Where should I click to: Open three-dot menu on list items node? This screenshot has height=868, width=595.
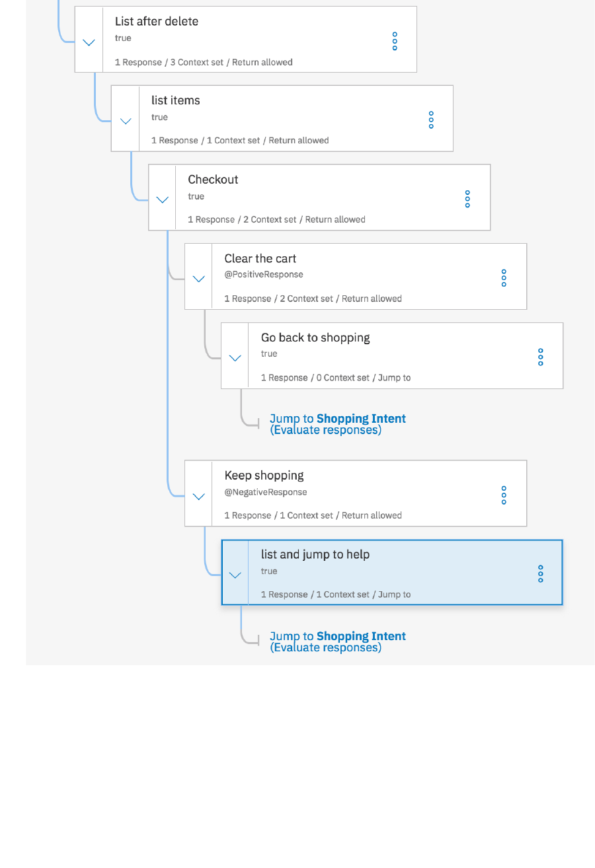tap(431, 120)
